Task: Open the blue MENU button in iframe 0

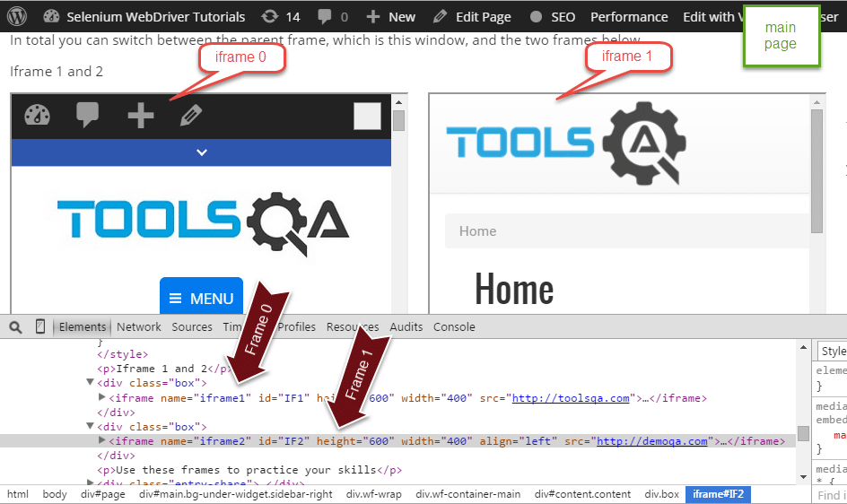Action: (x=202, y=296)
